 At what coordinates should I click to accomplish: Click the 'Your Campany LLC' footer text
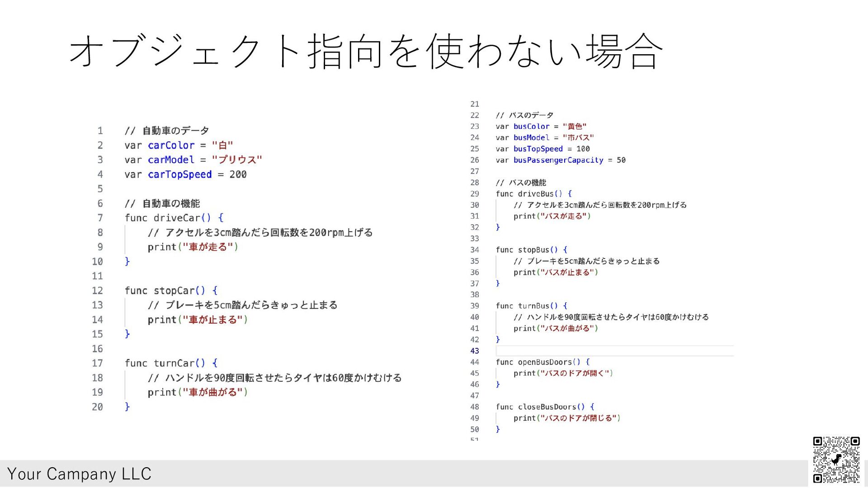click(79, 474)
